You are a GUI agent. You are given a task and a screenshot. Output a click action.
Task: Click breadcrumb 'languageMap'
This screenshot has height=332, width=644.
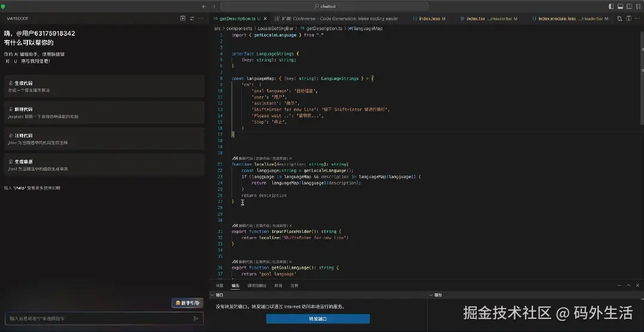(367, 28)
